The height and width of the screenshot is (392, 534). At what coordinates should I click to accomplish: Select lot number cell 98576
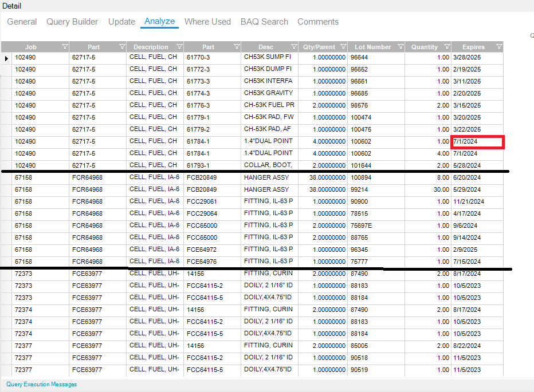coord(376,105)
